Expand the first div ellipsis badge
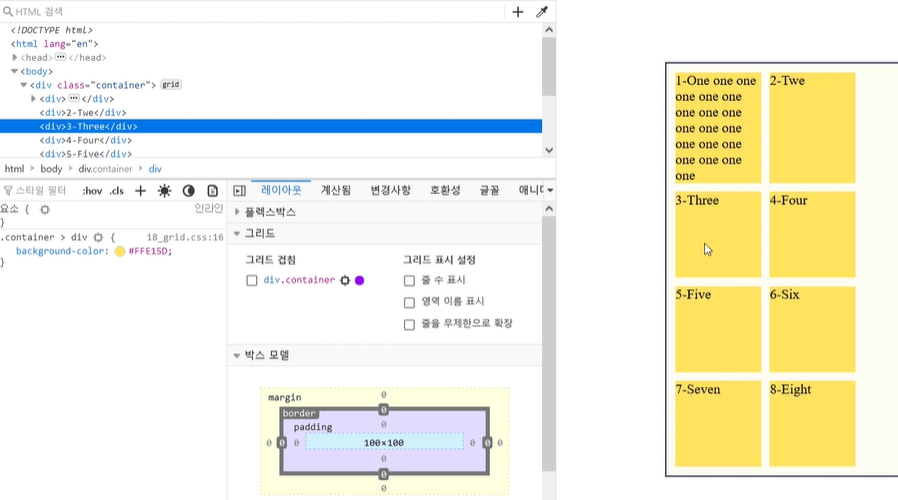 (x=74, y=98)
